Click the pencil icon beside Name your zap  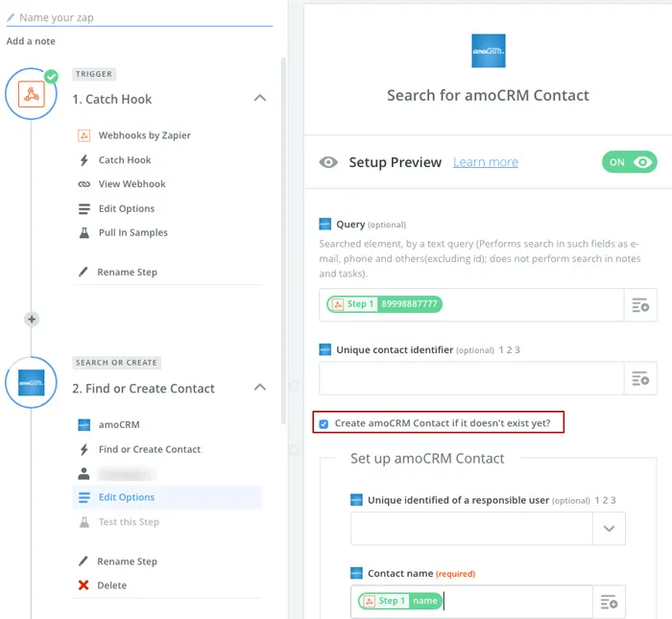point(11,17)
